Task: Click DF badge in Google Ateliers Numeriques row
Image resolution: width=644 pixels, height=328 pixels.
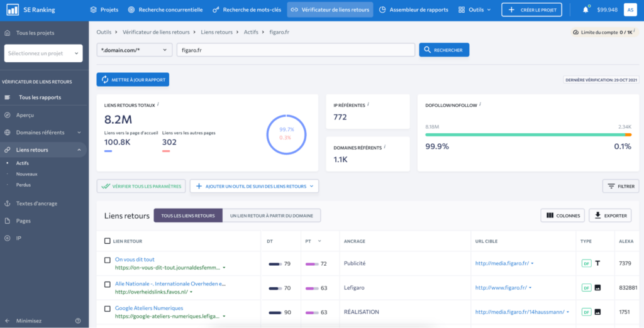Action: [x=587, y=312]
